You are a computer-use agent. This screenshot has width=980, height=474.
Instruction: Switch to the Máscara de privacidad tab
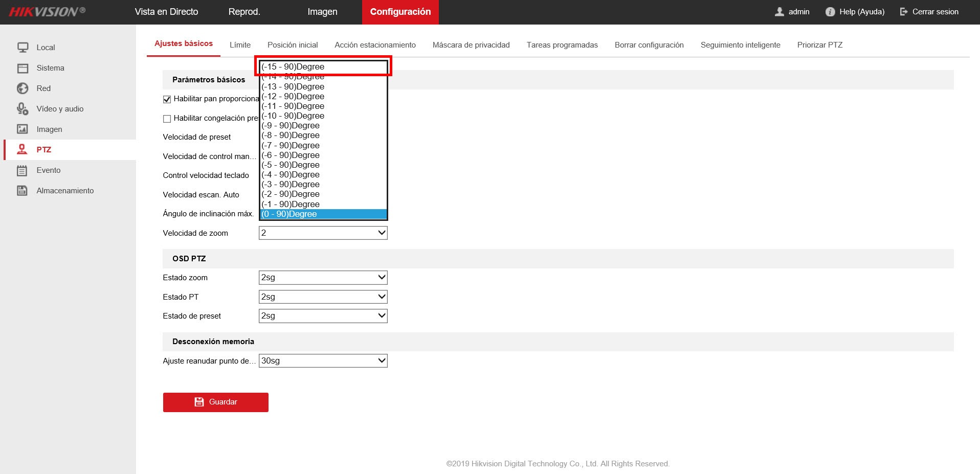click(471, 45)
